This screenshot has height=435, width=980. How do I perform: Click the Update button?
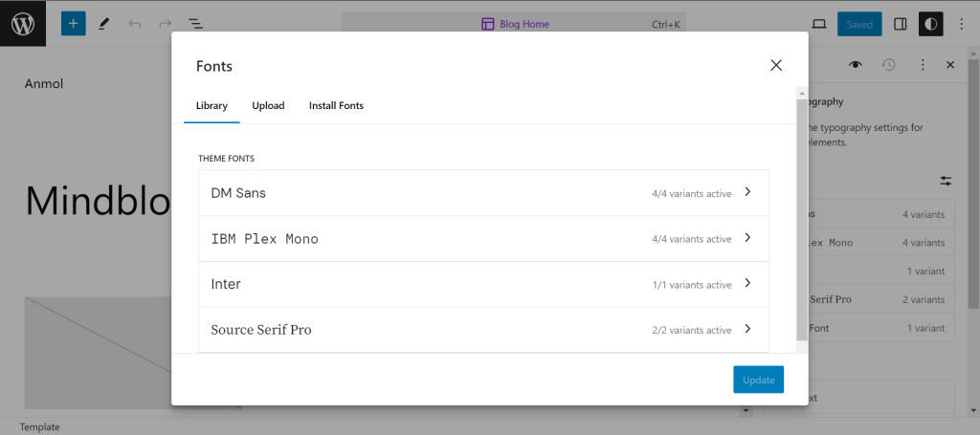coord(759,380)
